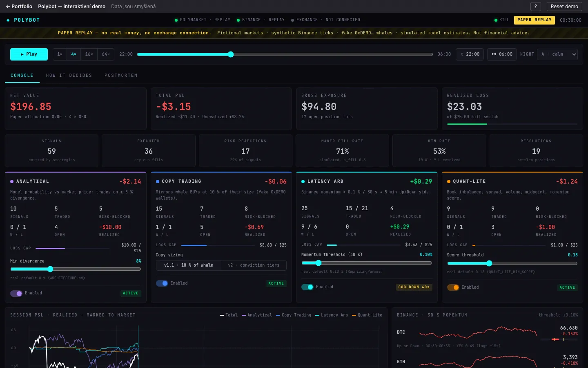Click the Realized Loss $23.03 value

tap(464, 107)
